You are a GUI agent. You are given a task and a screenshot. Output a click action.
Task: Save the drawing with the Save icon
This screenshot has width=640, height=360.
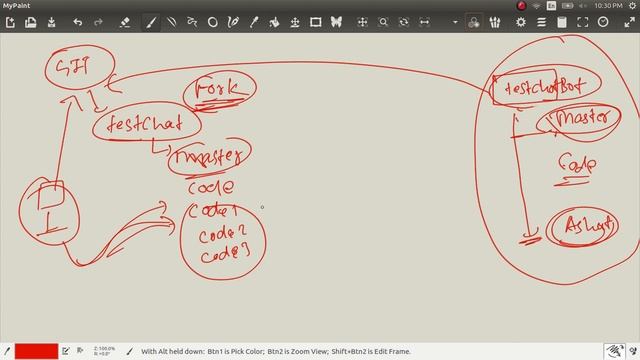pyautogui.click(x=51, y=22)
